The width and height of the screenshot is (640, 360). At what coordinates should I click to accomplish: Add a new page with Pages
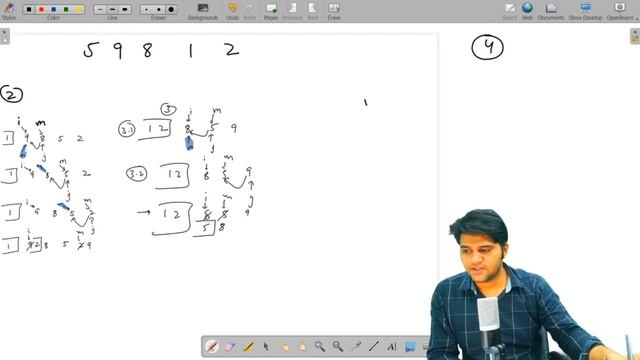(271, 11)
